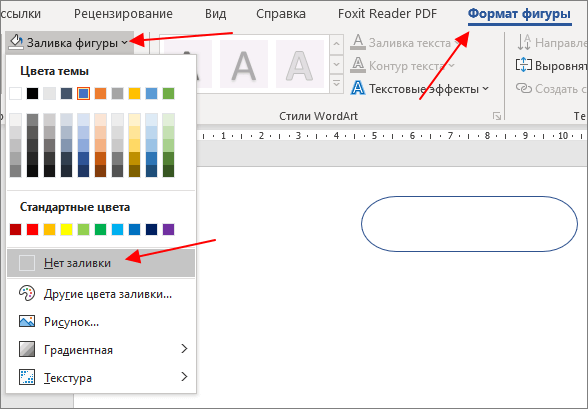This screenshot has height=409, width=588.
Task: Pick the light green standard color
Action: pos(83,229)
